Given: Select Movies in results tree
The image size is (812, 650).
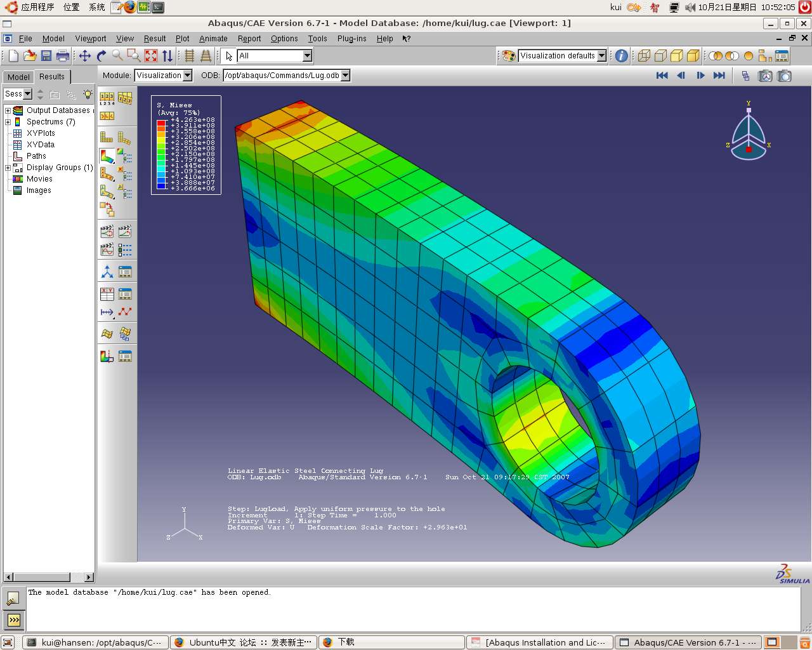Looking at the screenshot, I should point(39,179).
